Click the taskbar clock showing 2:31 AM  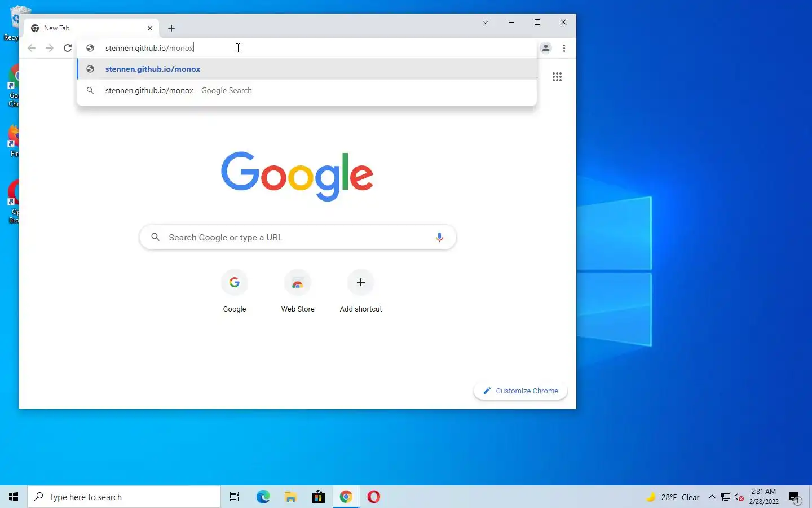[764, 497]
